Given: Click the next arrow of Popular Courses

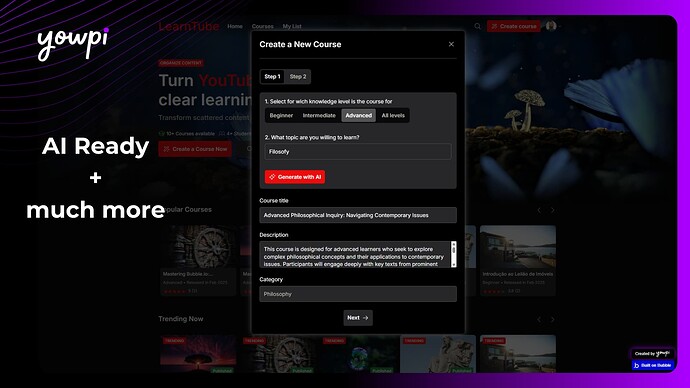Looking at the screenshot, I should 552,210.
